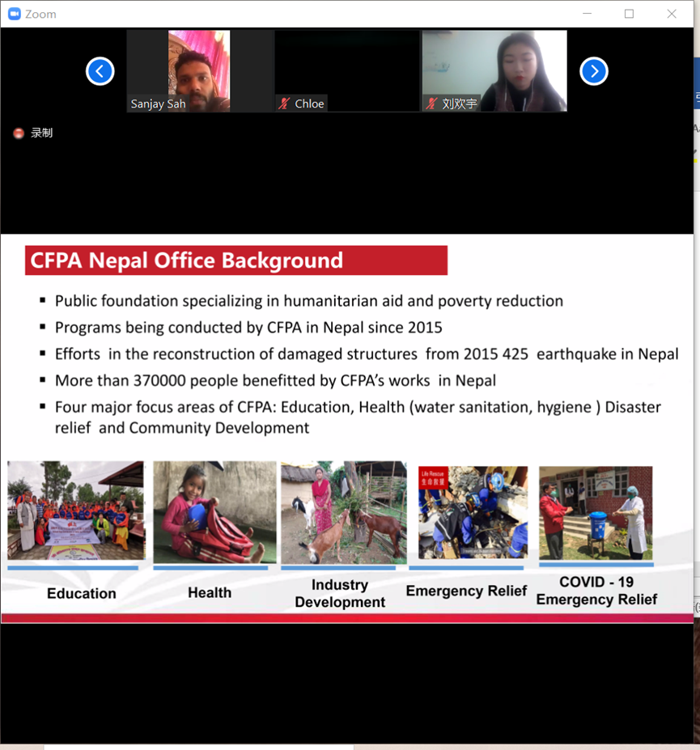This screenshot has width=700, height=750.
Task: Minimize the Zoom window
Action: 587,14
